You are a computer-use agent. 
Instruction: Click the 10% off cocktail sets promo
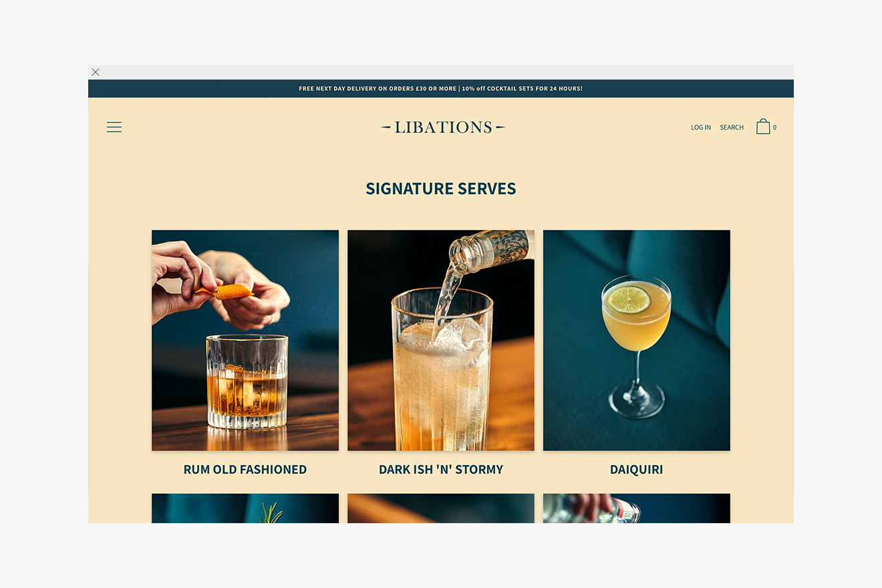523,89
